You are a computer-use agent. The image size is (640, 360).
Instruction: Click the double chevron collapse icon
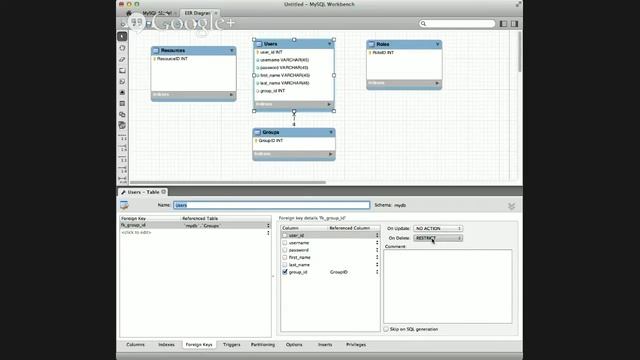click(x=511, y=206)
